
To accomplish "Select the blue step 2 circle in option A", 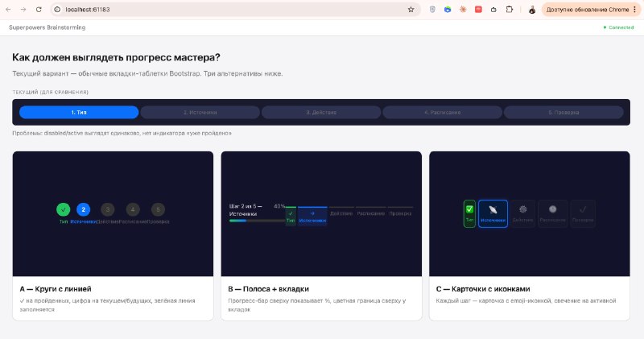I will [x=84, y=209].
